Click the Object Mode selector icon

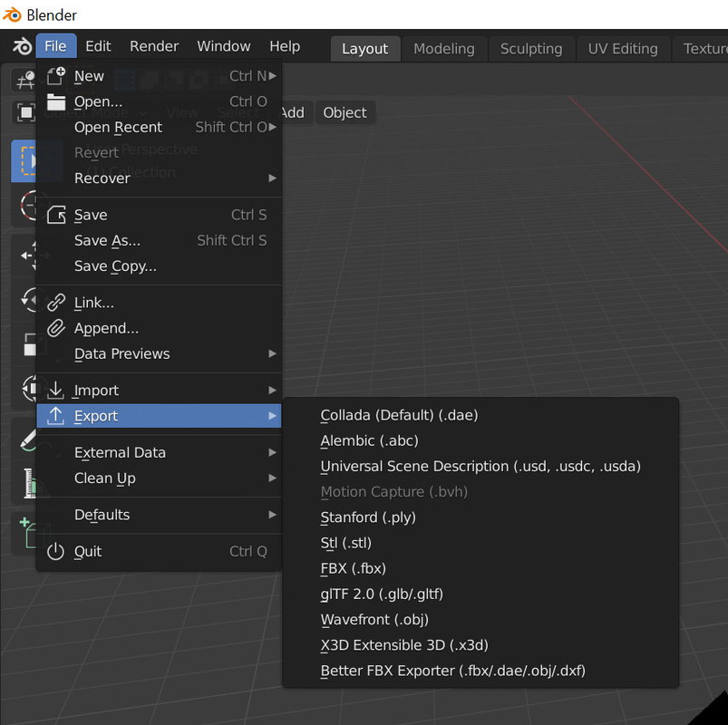pos(26,112)
